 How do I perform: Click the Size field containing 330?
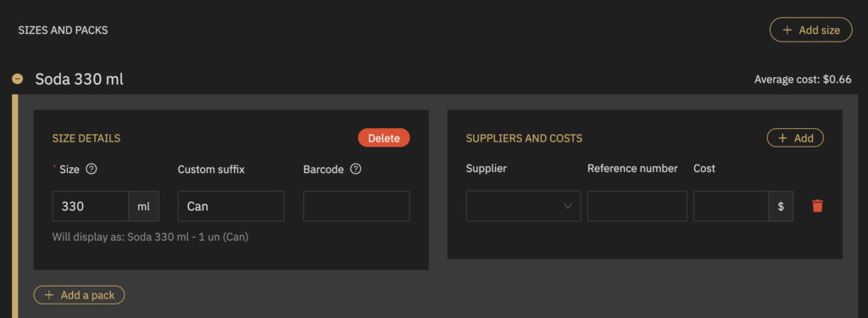point(91,206)
